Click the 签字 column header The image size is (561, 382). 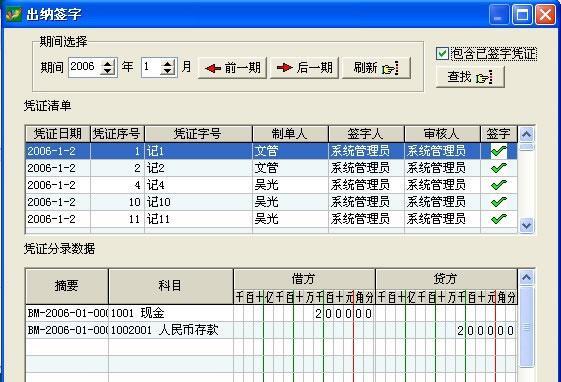click(499, 134)
